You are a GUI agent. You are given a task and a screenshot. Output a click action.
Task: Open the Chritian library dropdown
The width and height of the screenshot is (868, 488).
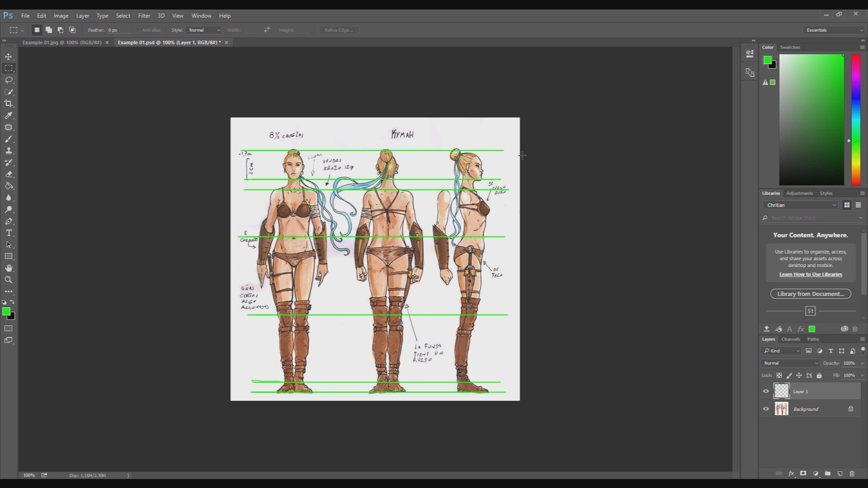tap(801, 205)
